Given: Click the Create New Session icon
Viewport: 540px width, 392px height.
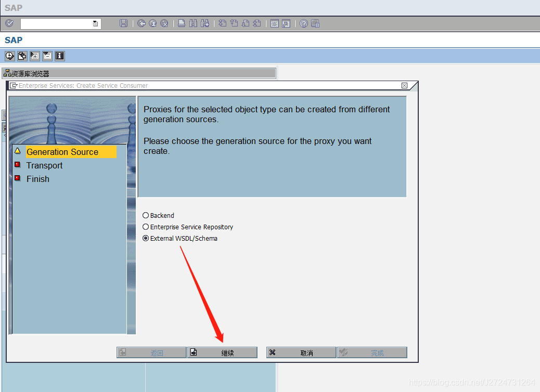Looking at the screenshot, I should [x=275, y=23].
